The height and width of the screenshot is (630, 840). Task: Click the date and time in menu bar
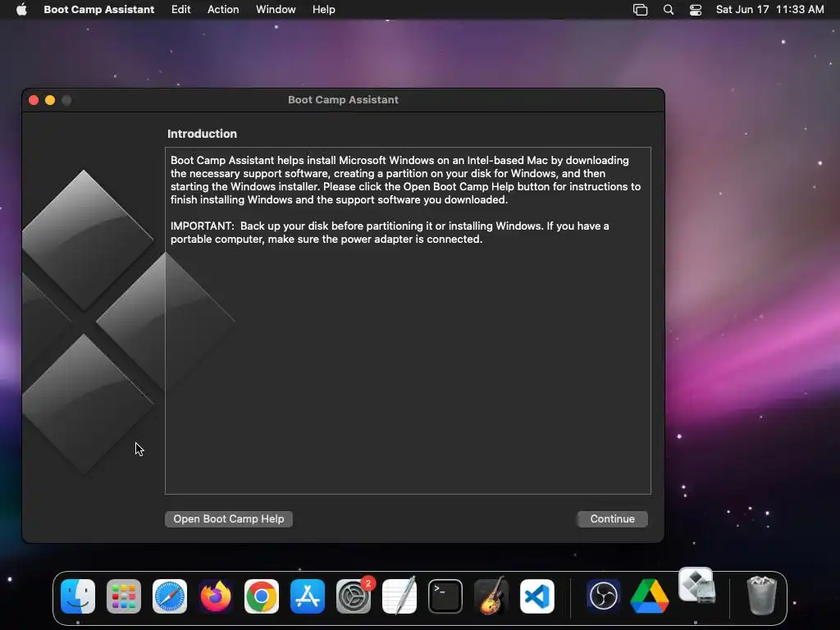(769, 9)
